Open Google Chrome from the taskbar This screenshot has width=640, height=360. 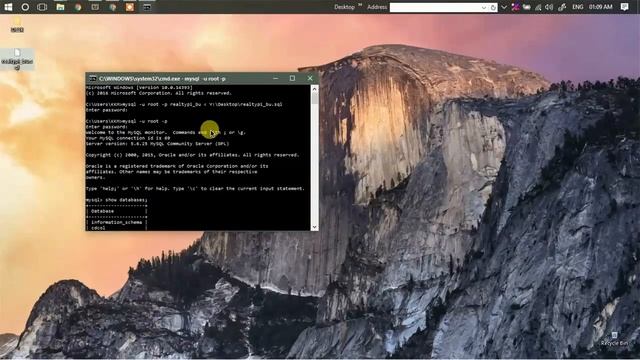point(78,7)
